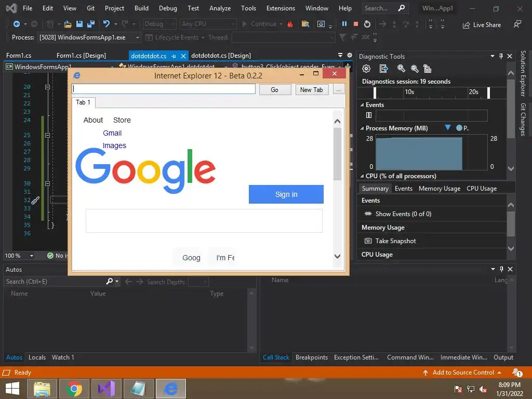Open the Extensions menu
This screenshot has height=399, width=532.
(x=281, y=8)
